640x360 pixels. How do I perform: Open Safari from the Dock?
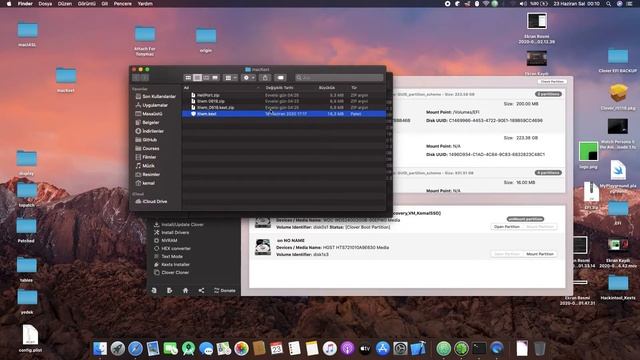point(135,349)
